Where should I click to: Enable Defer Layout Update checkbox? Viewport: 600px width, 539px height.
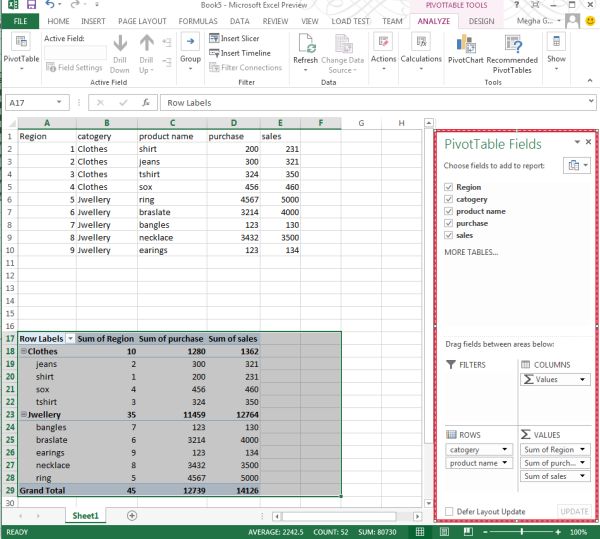449,511
